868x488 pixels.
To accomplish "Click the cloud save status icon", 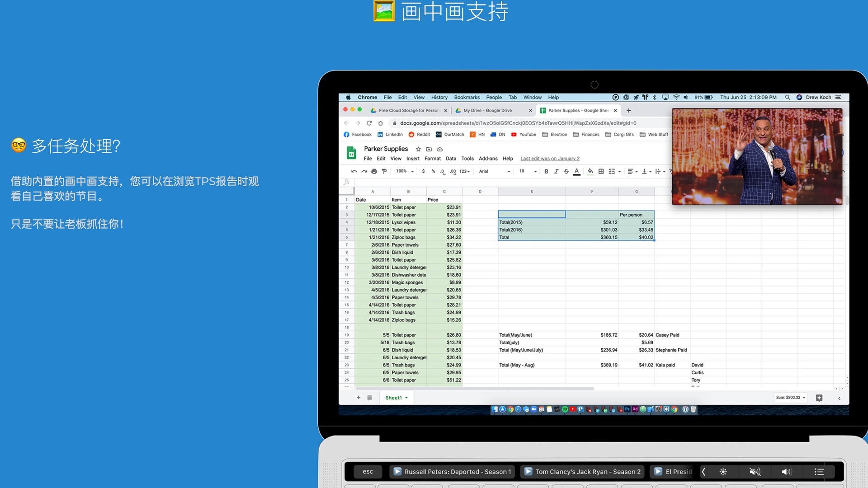I will click(439, 149).
